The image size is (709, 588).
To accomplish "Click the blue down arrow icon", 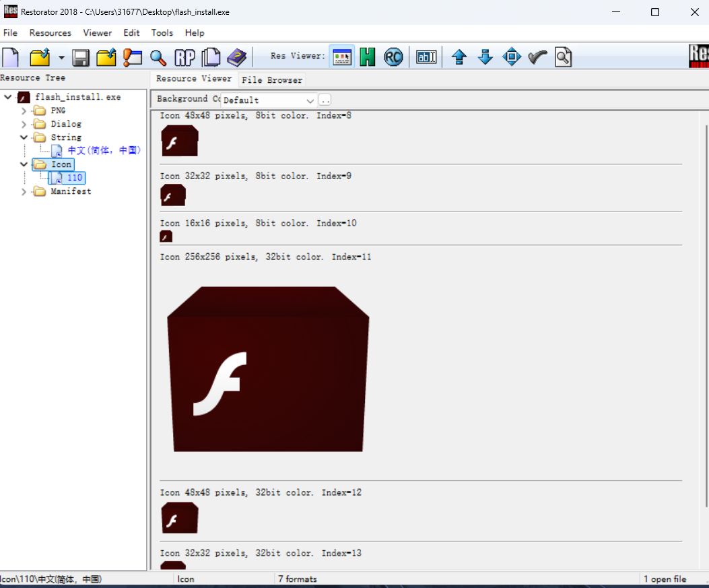I will 485,57.
